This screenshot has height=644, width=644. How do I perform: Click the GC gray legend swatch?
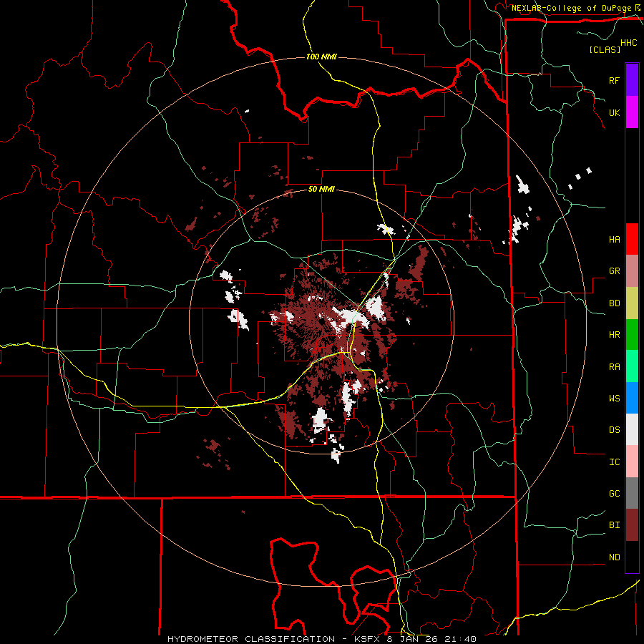[x=632, y=493]
